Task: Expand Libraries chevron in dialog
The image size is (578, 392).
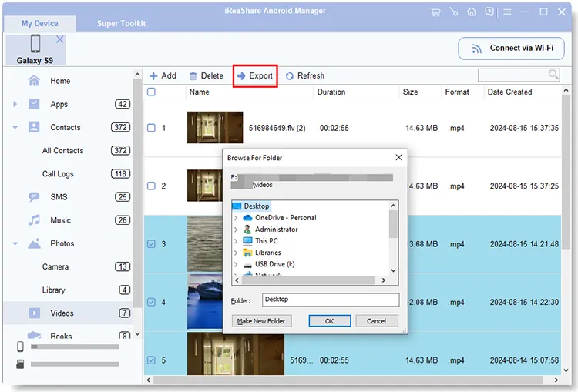Action: (x=236, y=253)
